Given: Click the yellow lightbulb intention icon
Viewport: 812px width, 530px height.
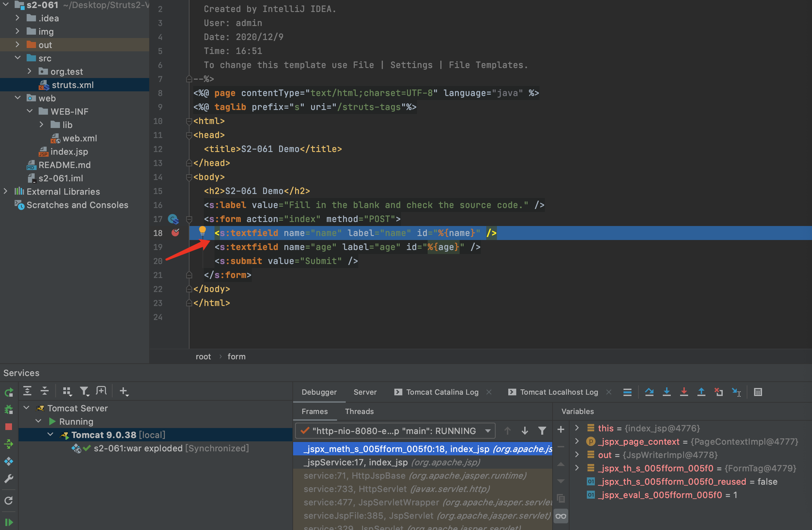Looking at the screenshot, I should [x=202, y=231].
